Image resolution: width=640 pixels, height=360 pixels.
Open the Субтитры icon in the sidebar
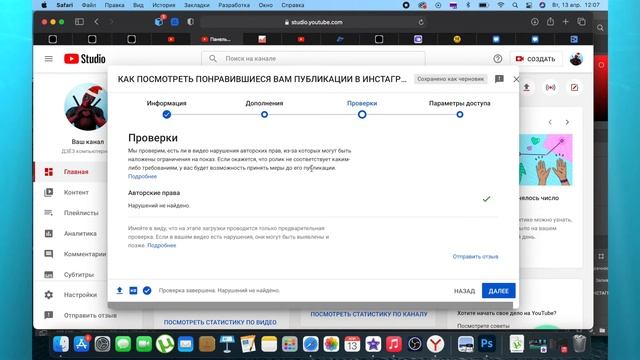(49, 274)
